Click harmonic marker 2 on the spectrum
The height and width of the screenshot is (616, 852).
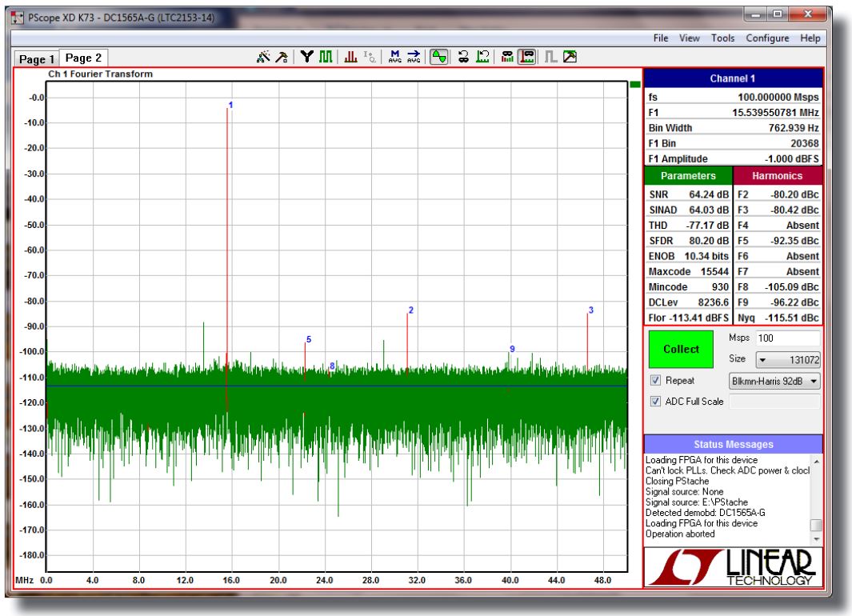tap(410, 310)
